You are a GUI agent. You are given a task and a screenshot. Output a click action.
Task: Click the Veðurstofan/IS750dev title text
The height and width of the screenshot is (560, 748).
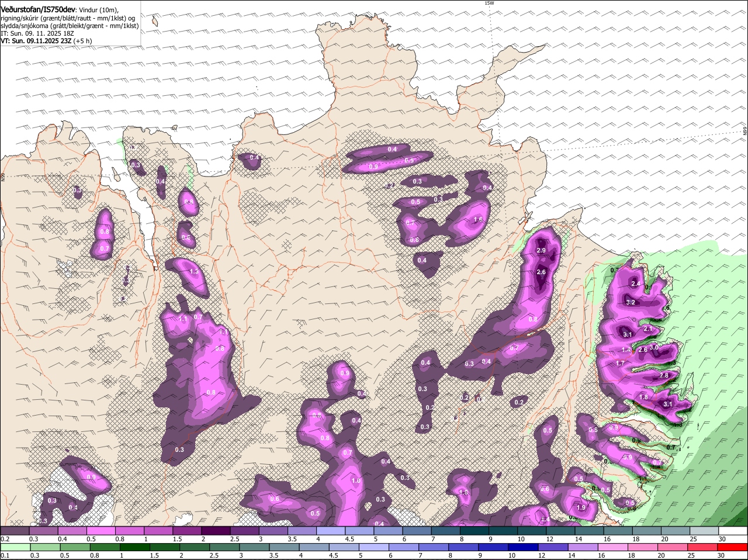(x=39, y=10)
